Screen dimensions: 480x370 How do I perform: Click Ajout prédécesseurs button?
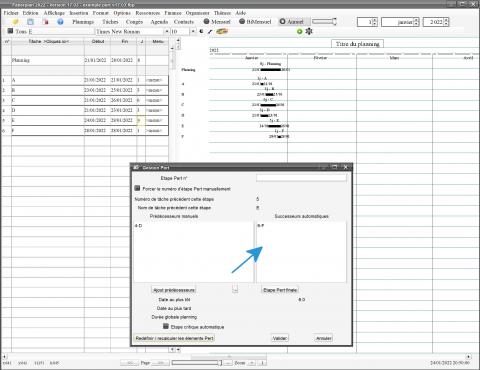pyautogui.click(x=173, y=290)
